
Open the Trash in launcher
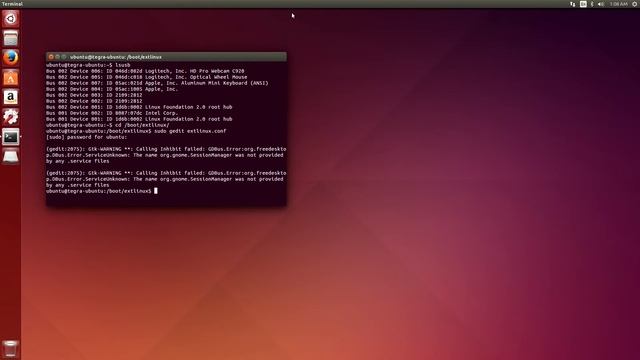pos(11,349)
